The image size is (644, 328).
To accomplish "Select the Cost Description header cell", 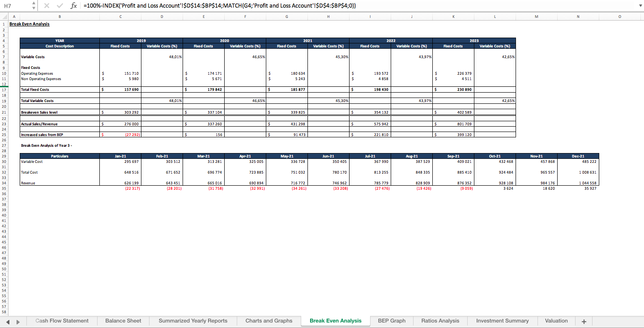I will tap(60, 46).
